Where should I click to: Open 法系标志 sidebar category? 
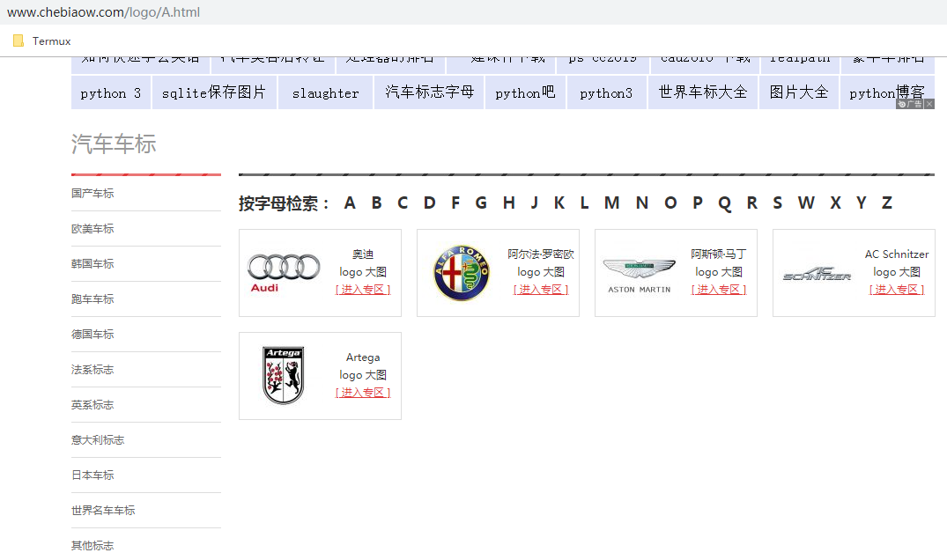[92, 369]
